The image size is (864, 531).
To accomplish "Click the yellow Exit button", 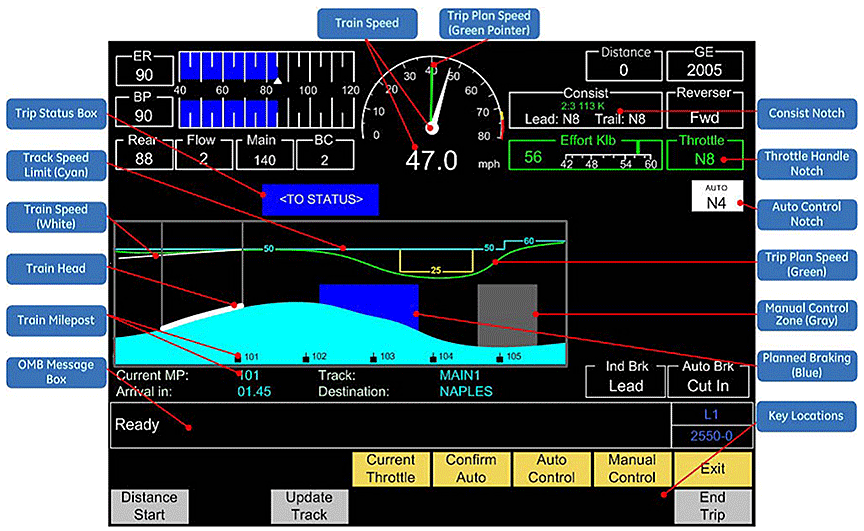I will pos(712,469).
